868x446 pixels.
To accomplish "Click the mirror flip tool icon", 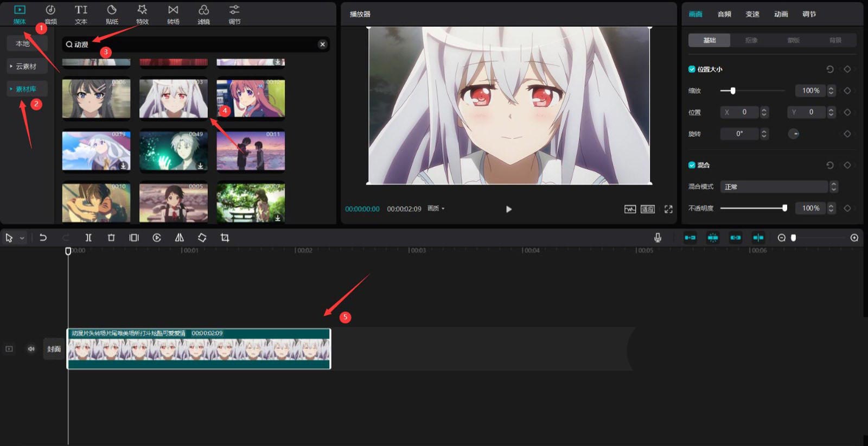I will pyautogui.click(x=180, y=238).
